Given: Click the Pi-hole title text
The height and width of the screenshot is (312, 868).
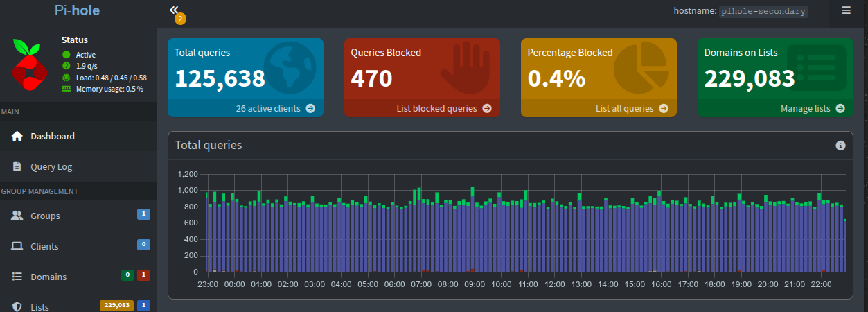Looking at the screenshot, I should 78,10.
